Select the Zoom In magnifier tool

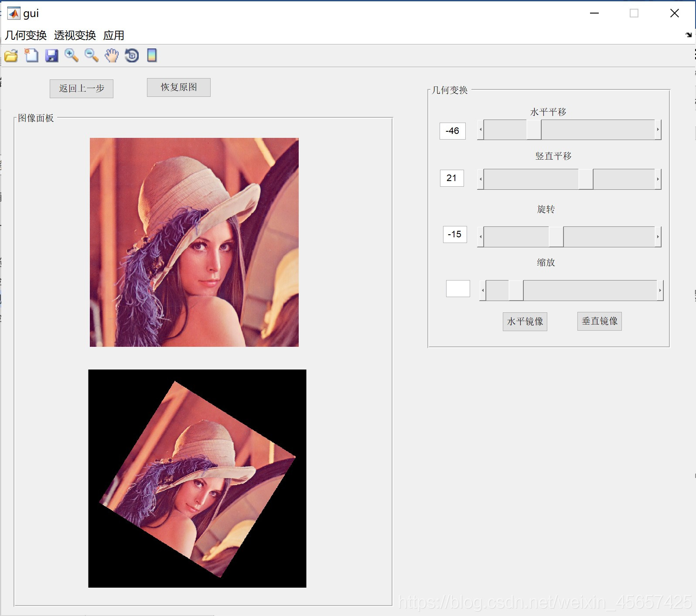point(72,55)
